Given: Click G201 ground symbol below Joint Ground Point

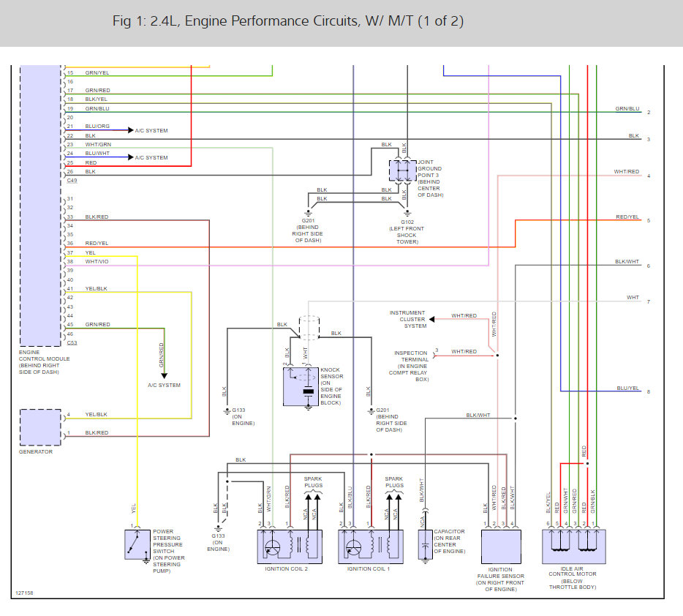Looking at the screenshot, I should [x=308, y=213].
